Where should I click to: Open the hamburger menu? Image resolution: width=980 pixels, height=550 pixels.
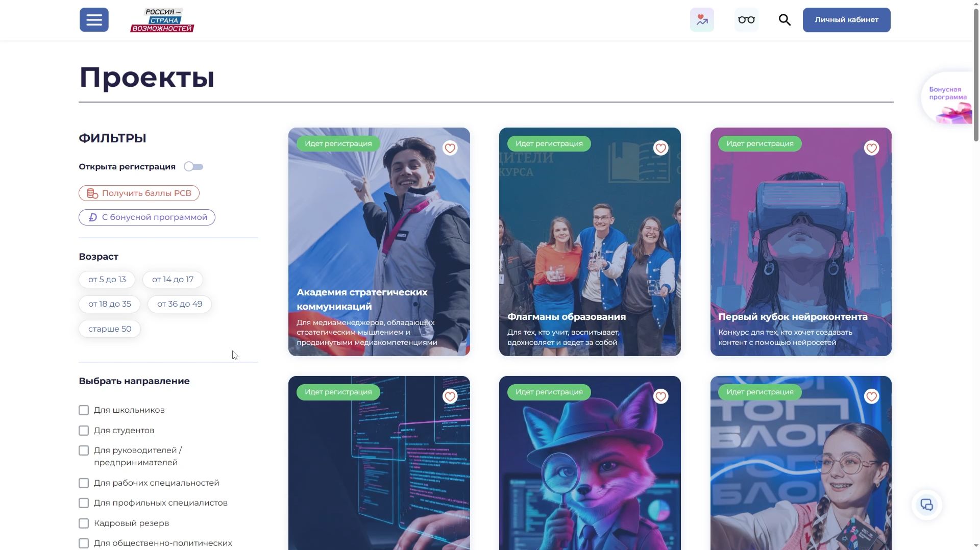click(94, 20)
